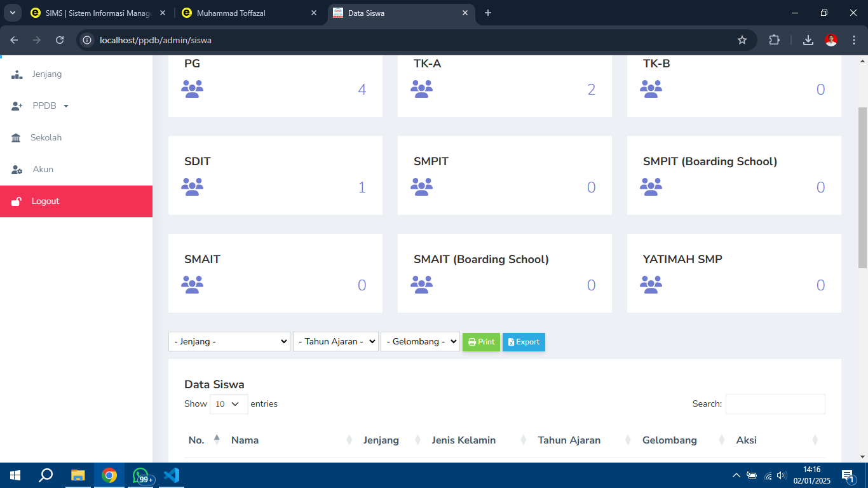868x488 pixels.
Task: Open the Gelombang filter dropdown
Action: [x=419, y=342]
